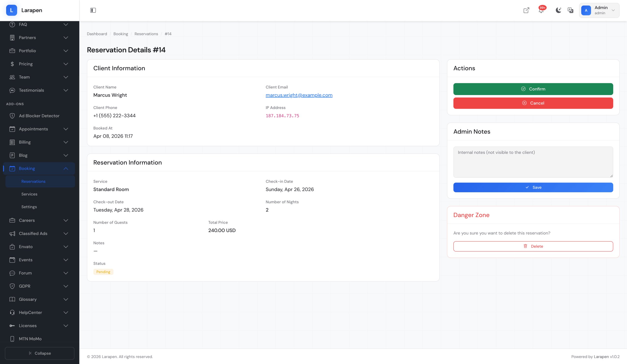
Task: Click the Ad Blocker Detector shield icon
Action: point(12,116)
